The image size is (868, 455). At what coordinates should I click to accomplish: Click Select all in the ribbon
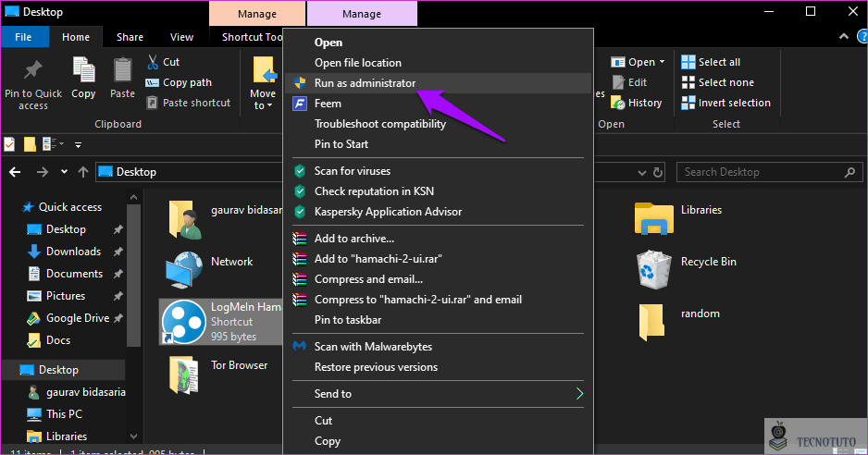point(711,62)
